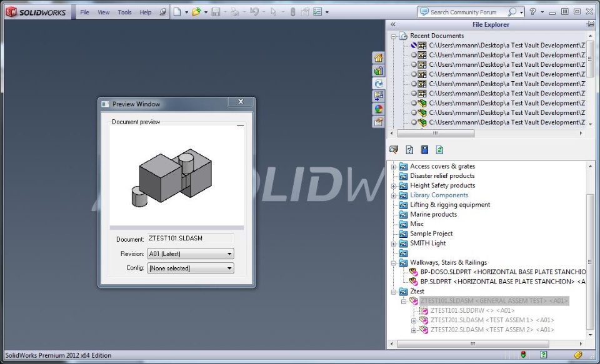The image size is (600, 364).
Task: Collapse the task pane with the double chevron
Action: click(x=393, y=24)
